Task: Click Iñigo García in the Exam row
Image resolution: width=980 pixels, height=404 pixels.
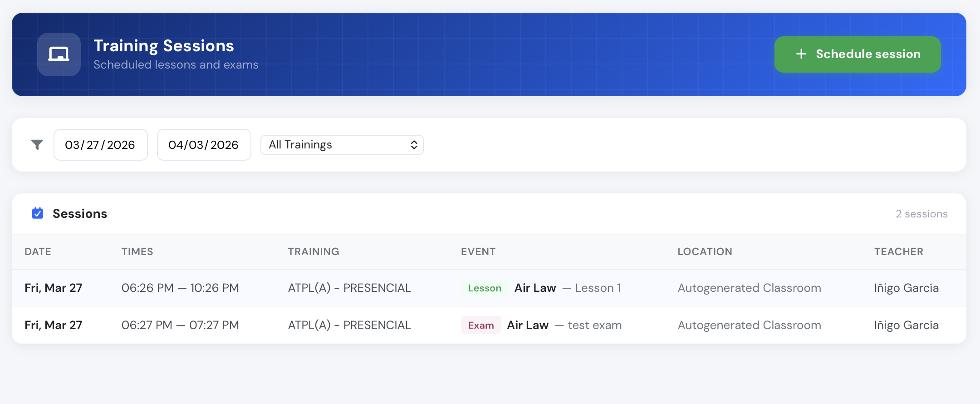Action: click(x=906, y=325)
